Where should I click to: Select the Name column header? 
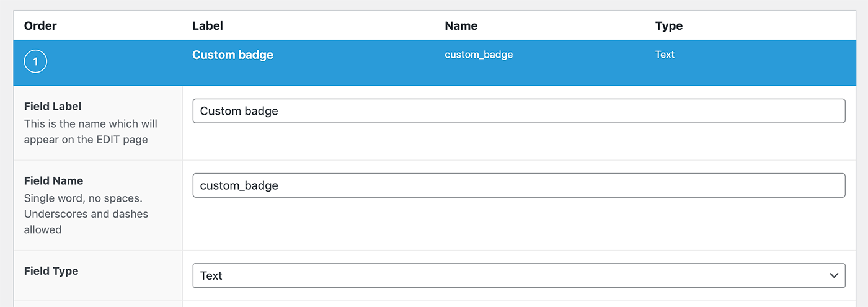[461, 25]
